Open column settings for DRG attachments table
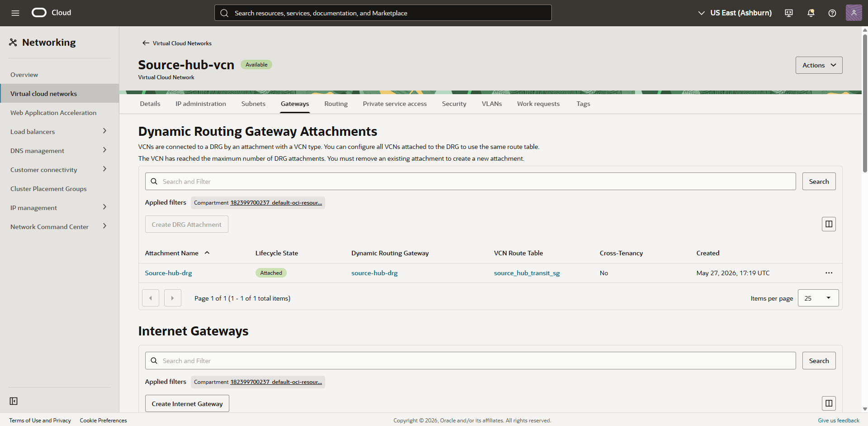868x426 pixels. click(x=829, y=224)
